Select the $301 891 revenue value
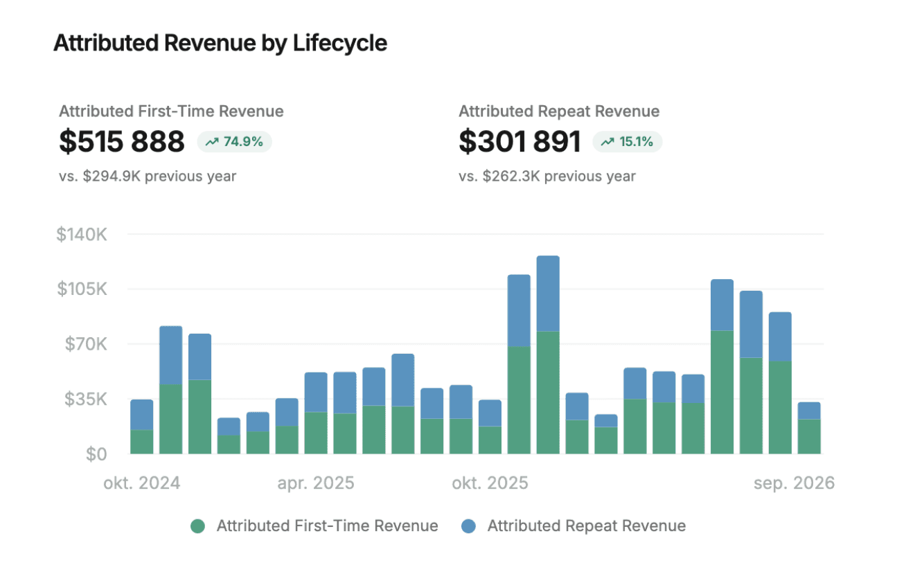Viewport: 924px width, 565px height. pos(519,142)
